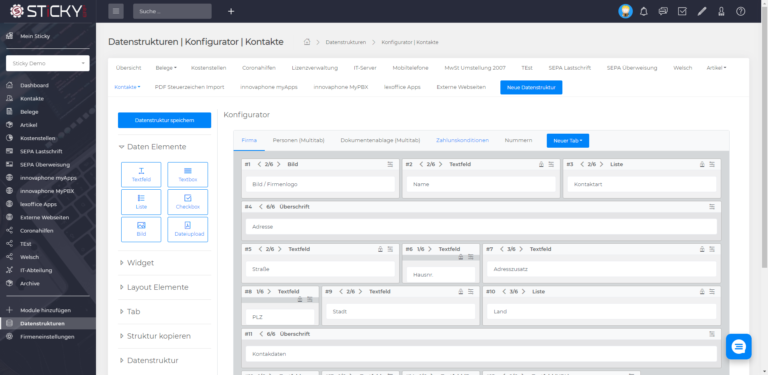Open the Sticky Demo company dropdown
768x375 pixels.
point(48,63)
